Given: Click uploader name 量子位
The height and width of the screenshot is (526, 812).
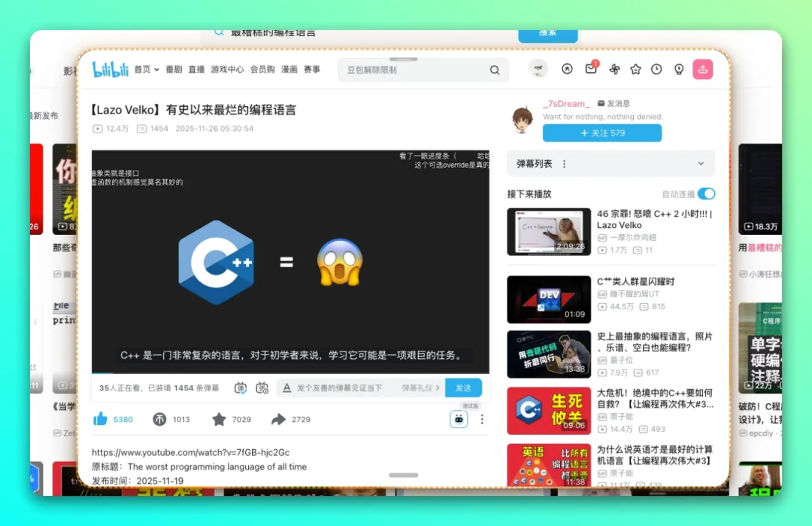Looking at the screenshot, I should click(x=622, y=360).
